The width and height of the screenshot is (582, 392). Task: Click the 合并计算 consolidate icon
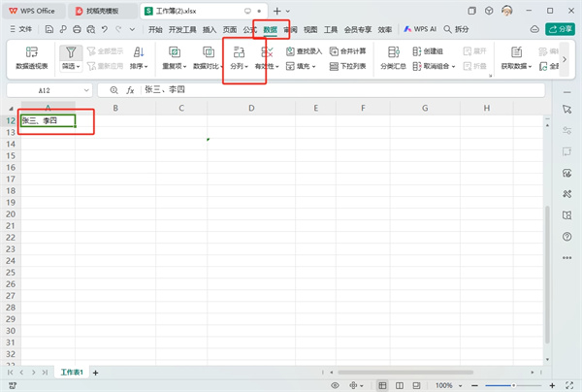coord(347,50)
